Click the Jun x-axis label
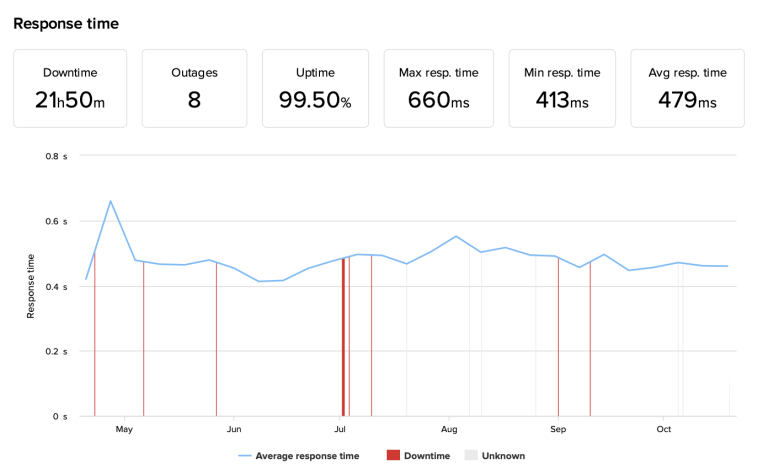Screen dimensions: 768x474 click(x=234, y=429)
